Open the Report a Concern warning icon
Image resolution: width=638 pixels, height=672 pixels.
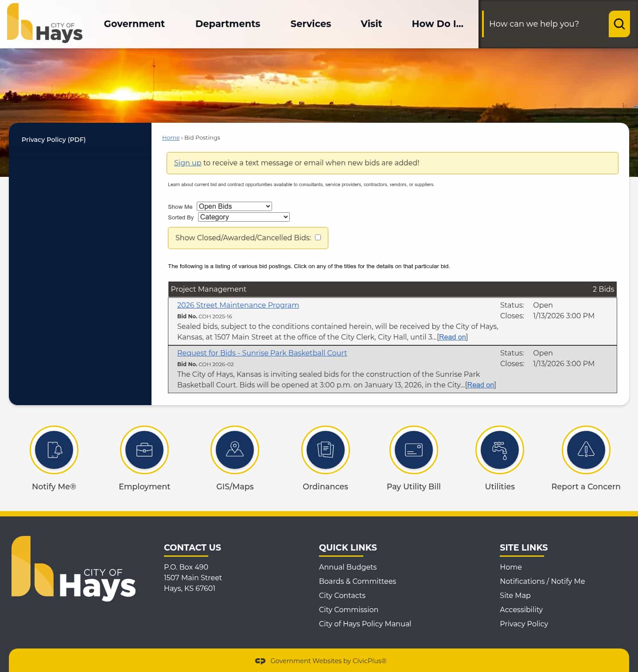pyautogui.click(x=586, y=450)
